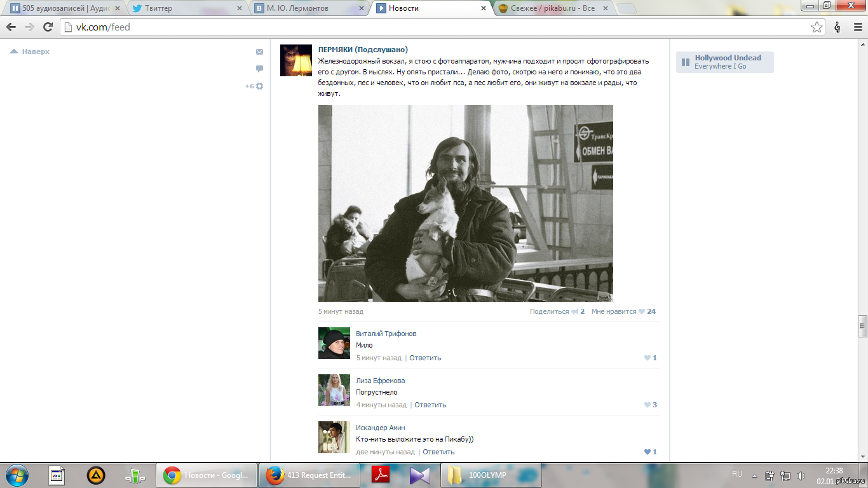Share the post via Поделиться

pos(549,311)
